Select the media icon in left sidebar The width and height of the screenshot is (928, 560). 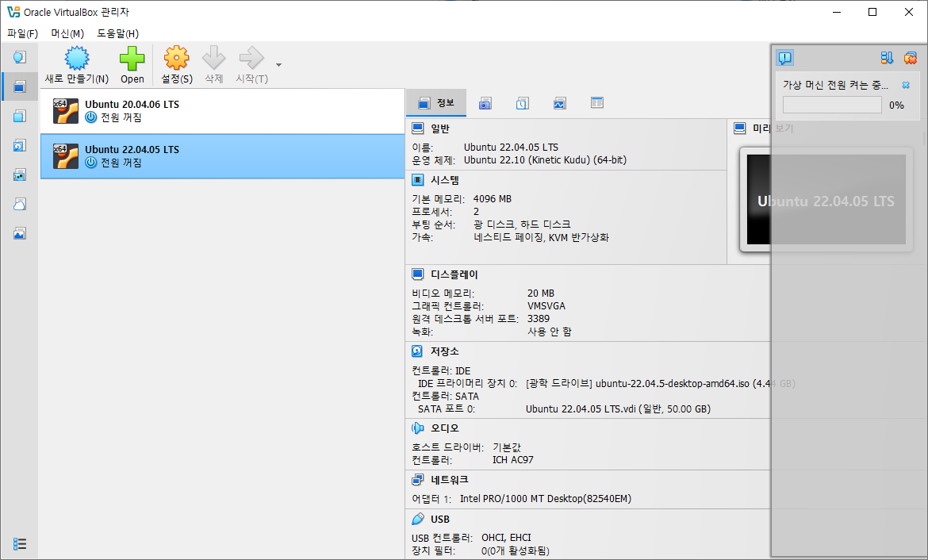20,146
